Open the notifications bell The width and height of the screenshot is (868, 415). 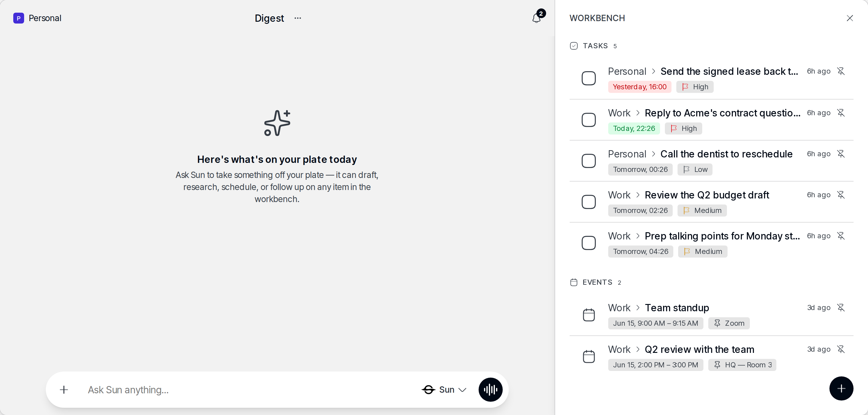[x=536, y=18]
